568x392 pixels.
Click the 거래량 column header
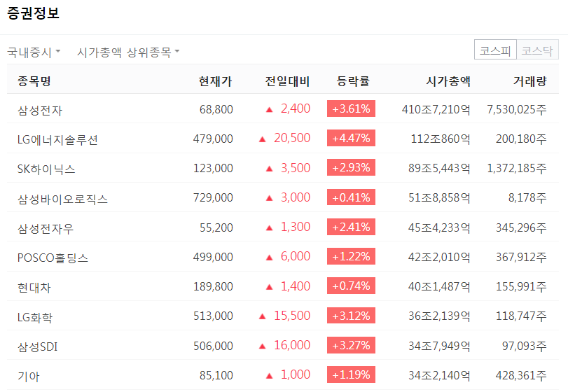[530, 80]
